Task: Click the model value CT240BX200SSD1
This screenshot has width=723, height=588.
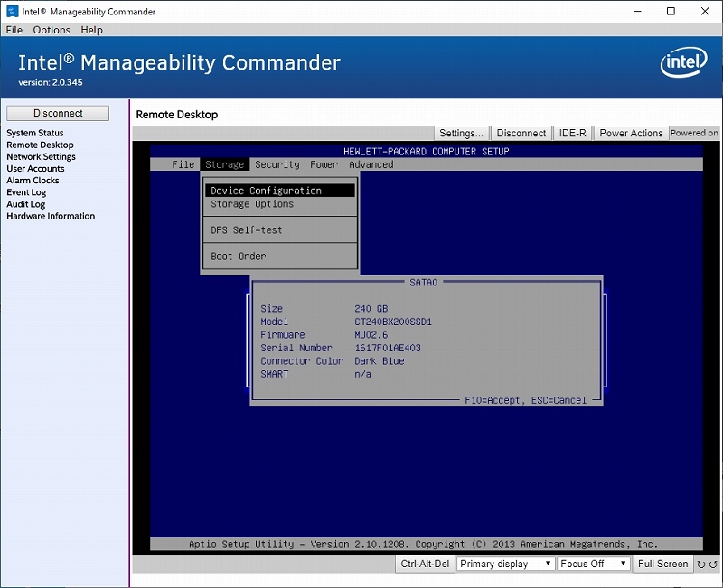Action: (x=393, y=322)
